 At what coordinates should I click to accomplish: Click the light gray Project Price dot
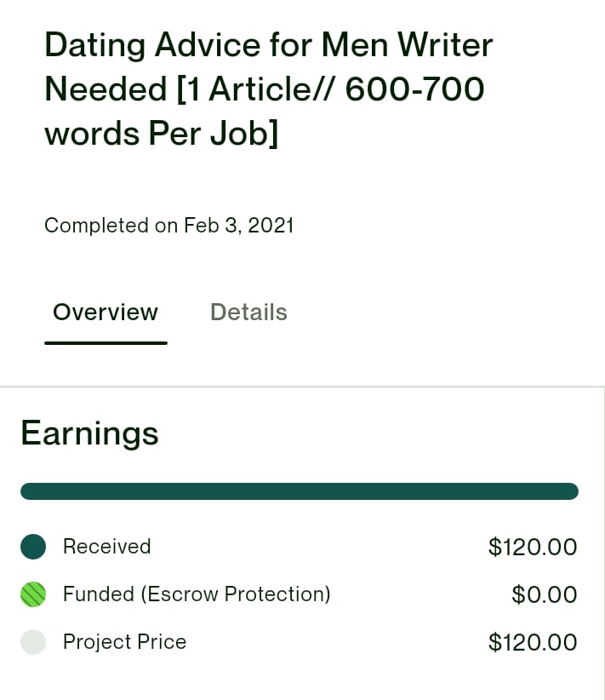tap(33, 642)
